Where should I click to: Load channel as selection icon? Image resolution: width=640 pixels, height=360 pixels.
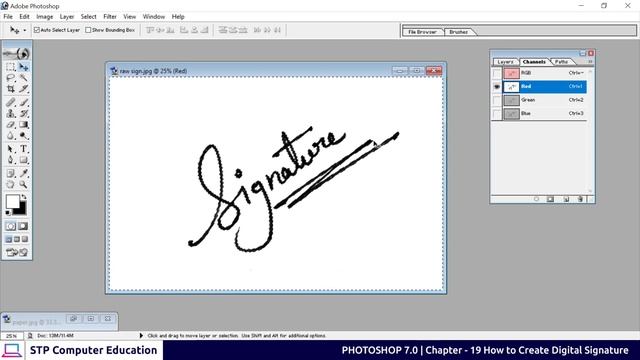click(x=536, y=199)
